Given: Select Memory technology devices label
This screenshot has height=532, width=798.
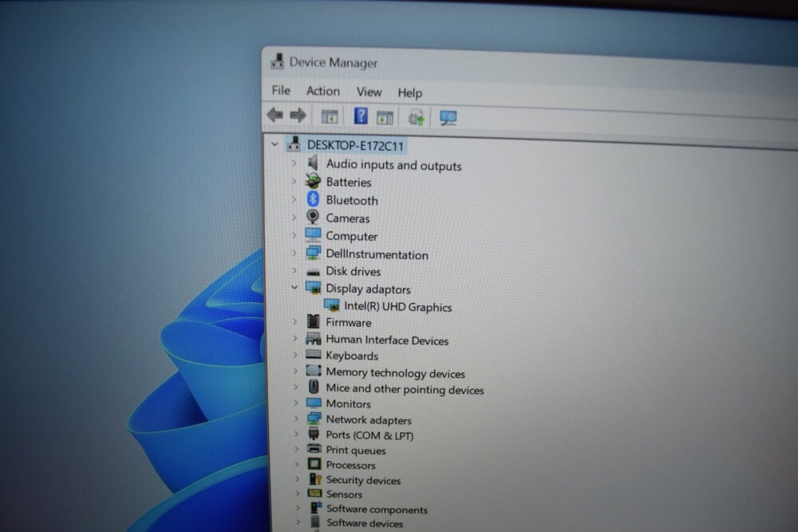Looking at the screenshot, I should (x=396, y=372).
